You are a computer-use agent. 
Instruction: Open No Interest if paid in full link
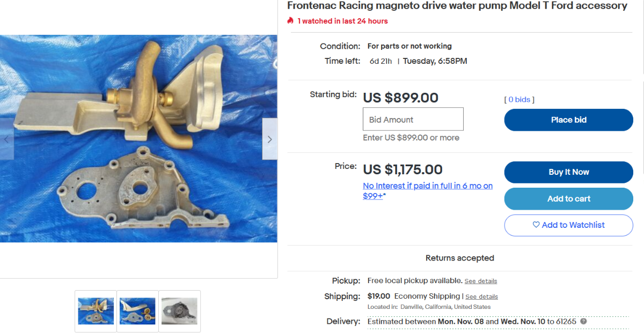tap(428, 191)
